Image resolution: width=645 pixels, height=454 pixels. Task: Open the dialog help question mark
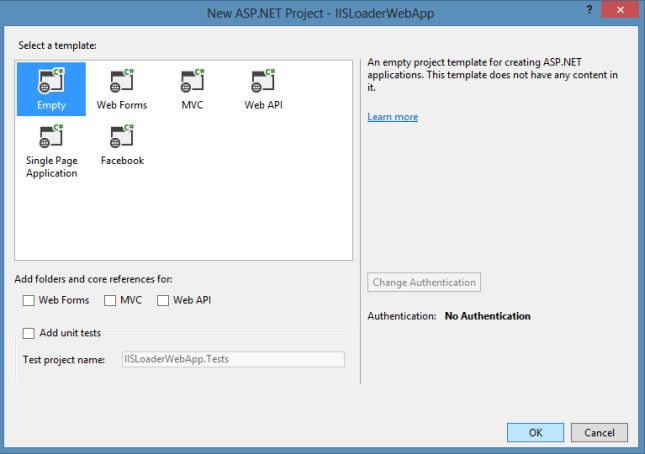point(589,9)
